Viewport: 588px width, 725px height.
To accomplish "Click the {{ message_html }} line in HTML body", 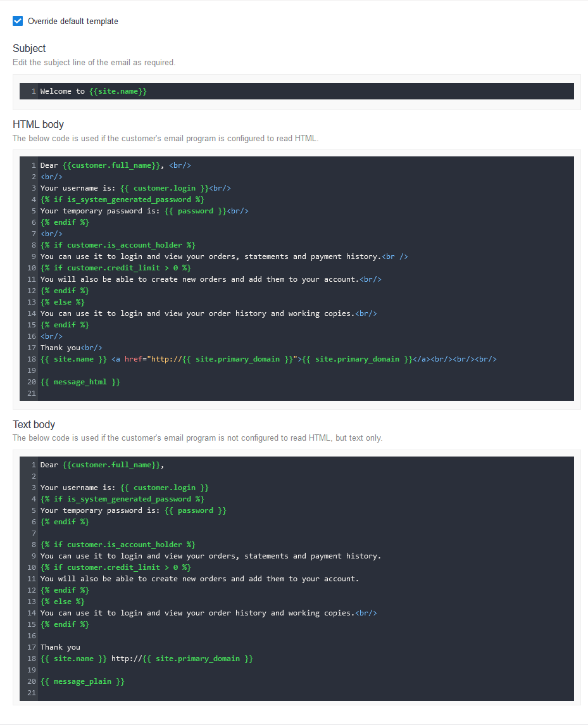I will tap(80, 382).
